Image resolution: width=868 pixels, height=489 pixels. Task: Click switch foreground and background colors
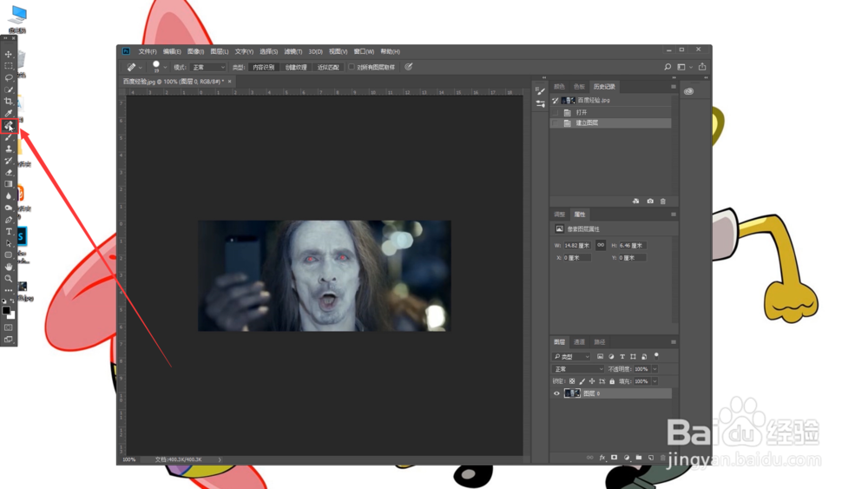coord(12,301)
